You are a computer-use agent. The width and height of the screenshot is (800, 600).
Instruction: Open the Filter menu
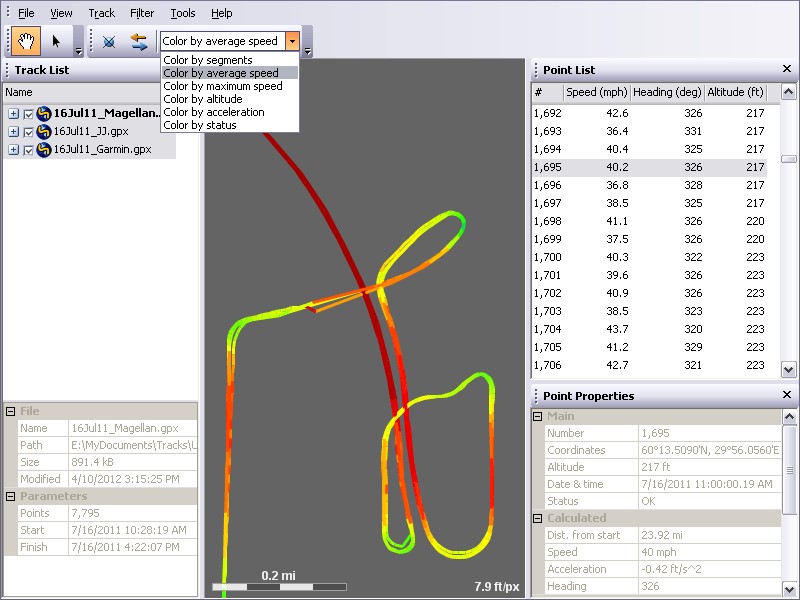141,13
